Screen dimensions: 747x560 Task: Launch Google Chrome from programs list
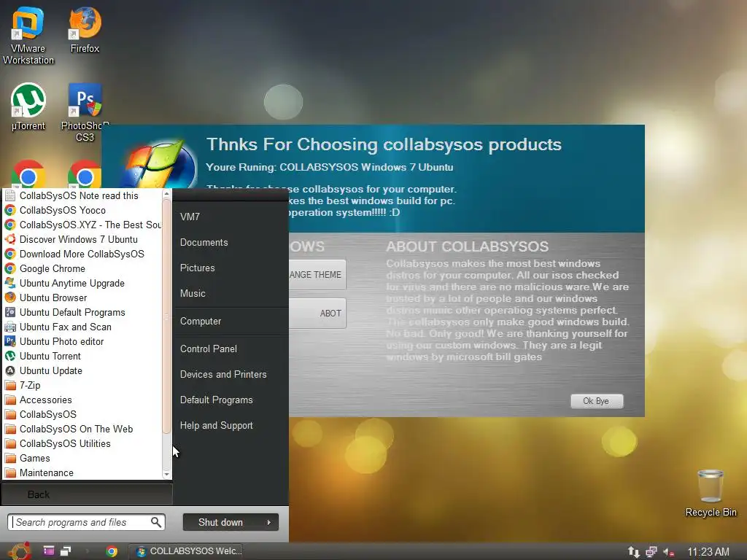pos(83,268)
